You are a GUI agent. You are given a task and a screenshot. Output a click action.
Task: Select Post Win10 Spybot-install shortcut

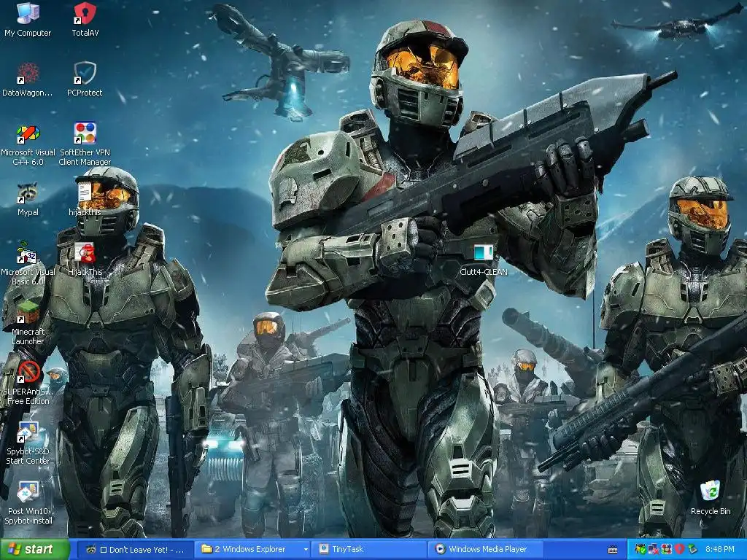(x=28, y=503)
